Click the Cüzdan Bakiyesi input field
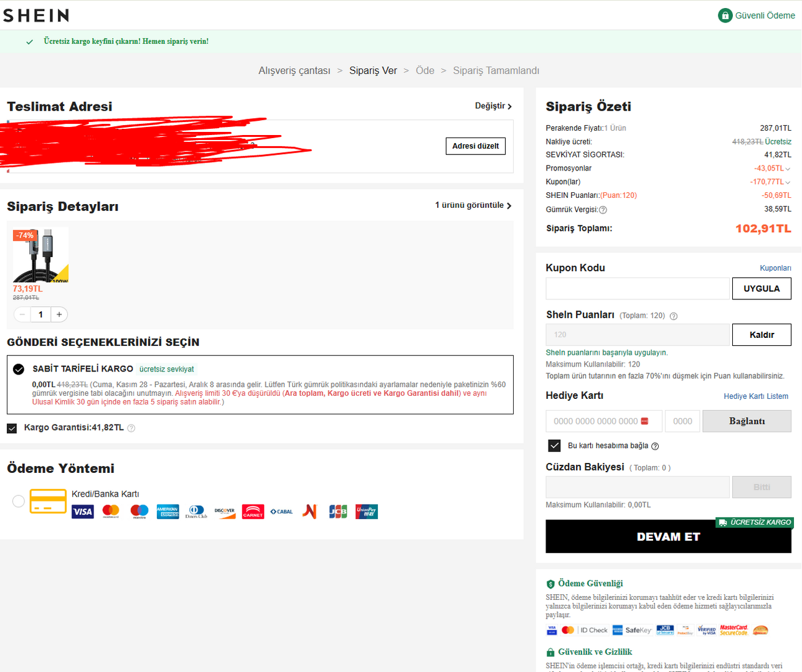The width and height of the screenshot is (802, 672). click(638, 487)
